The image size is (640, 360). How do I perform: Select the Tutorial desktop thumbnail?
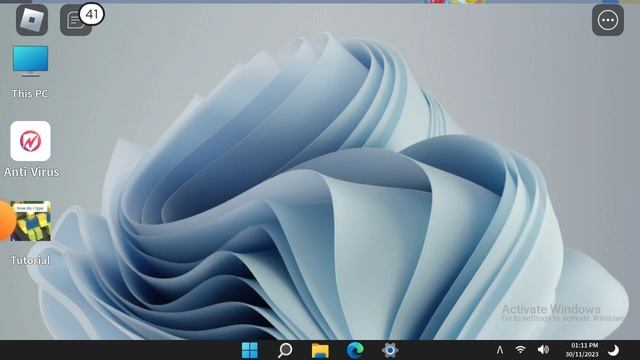tap(31, 221)
